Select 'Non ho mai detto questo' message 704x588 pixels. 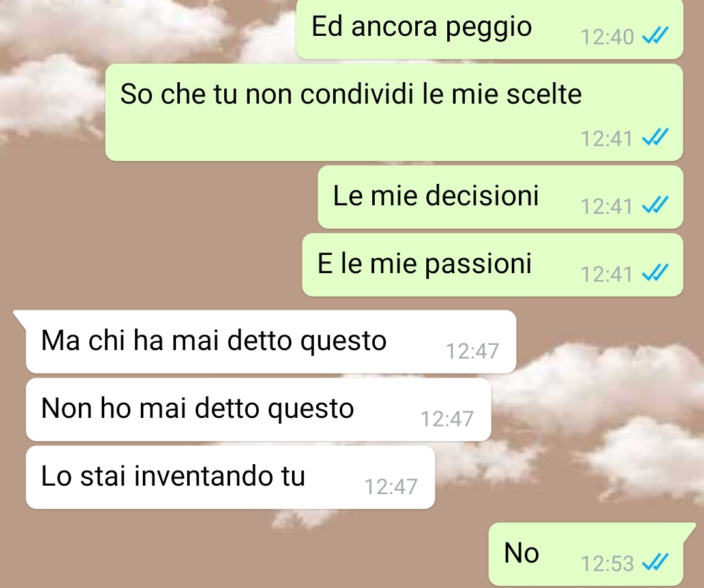coord(259,409)
